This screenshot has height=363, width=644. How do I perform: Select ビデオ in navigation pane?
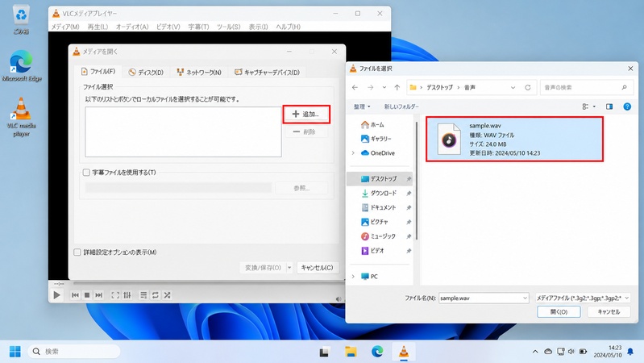372,251
